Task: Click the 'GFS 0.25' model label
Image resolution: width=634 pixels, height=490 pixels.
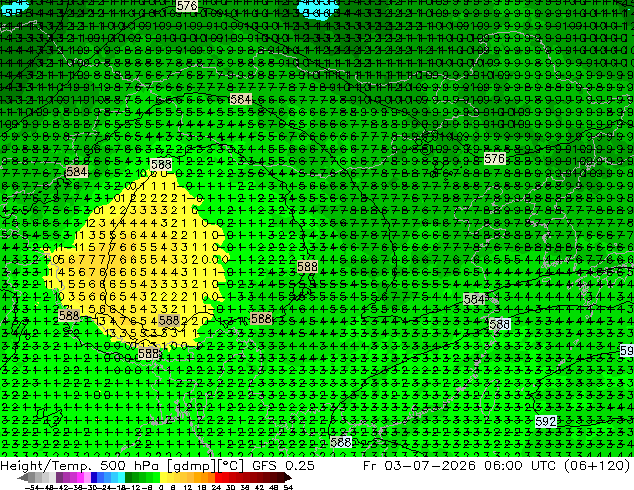Action: pyautogui.click(x=283, y=466)
